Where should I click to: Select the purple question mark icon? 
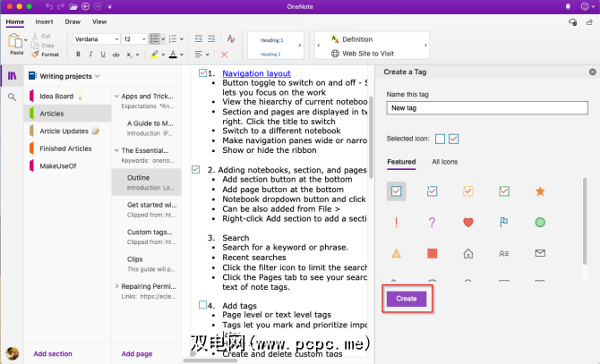pyautogui.click(x=432, y=223)
